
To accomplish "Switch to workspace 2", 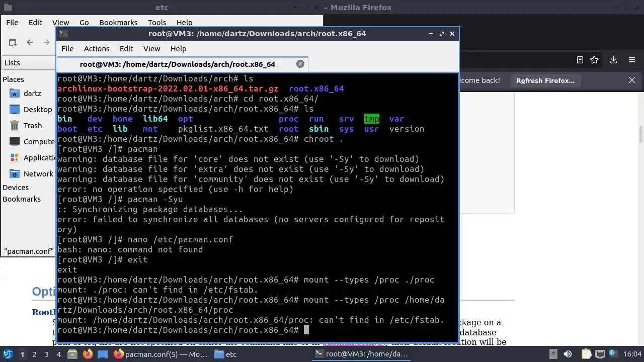I will pyautogui.click(x=34, y=354).
